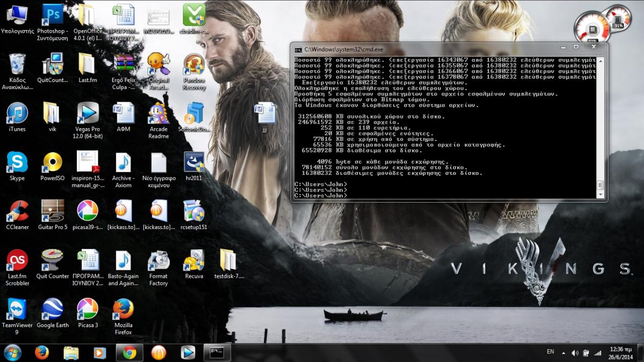This screenshot has height=362, width=644.
Task: Open the Pandora Recovery shortcut
Action: pos(194,64)
